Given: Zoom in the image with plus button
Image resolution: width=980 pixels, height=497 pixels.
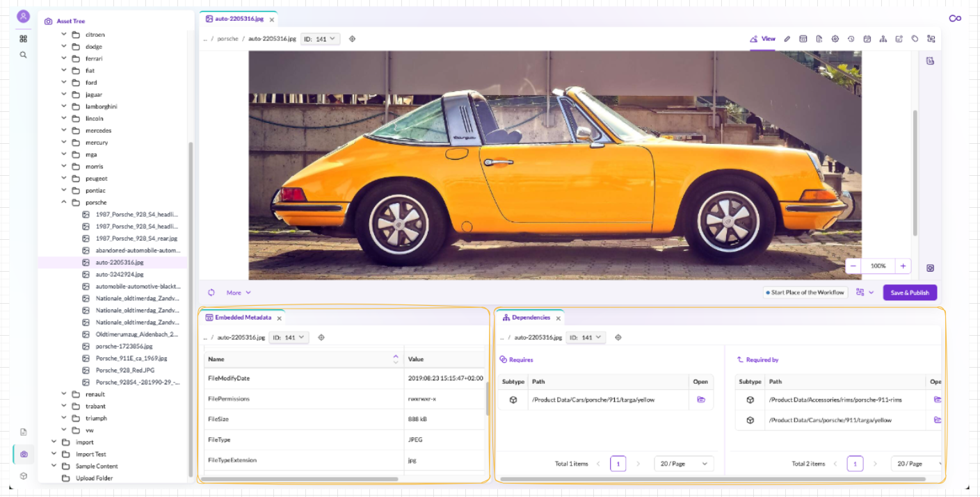Looking at the screenshot, I should coord(903,266).
